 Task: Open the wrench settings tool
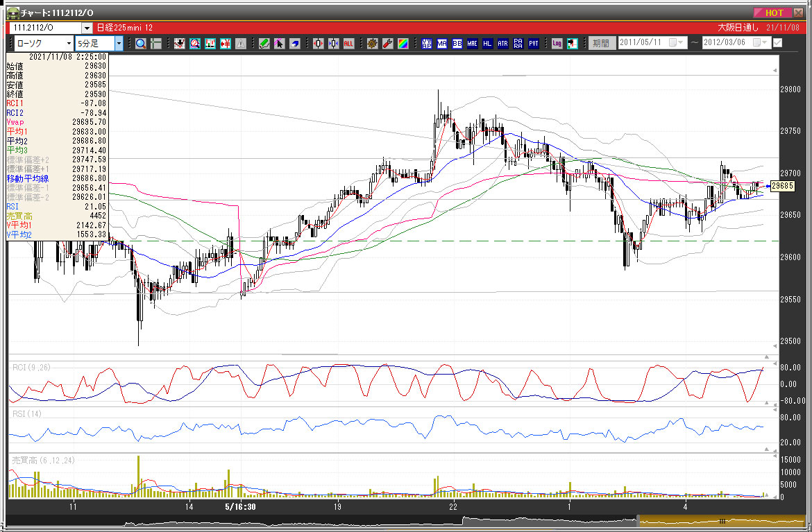(387, 43)
